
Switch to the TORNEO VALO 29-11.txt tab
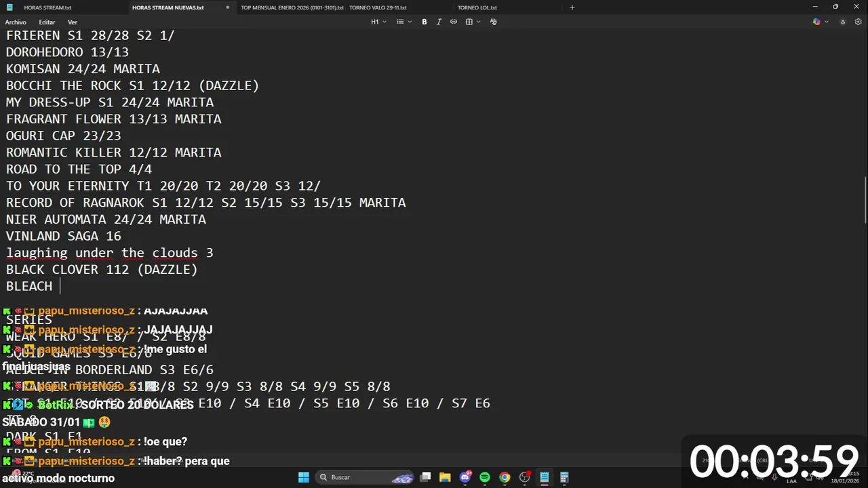pos(378,7)
